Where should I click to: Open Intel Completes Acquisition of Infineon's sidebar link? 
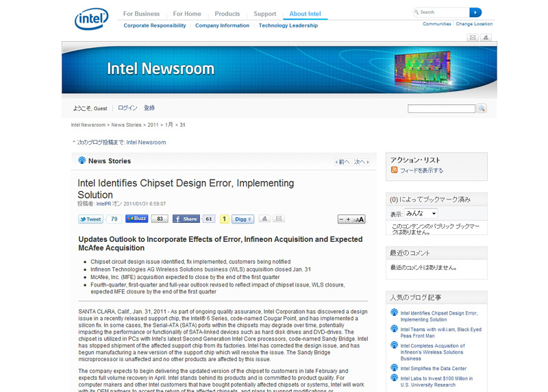click(433, 352)
